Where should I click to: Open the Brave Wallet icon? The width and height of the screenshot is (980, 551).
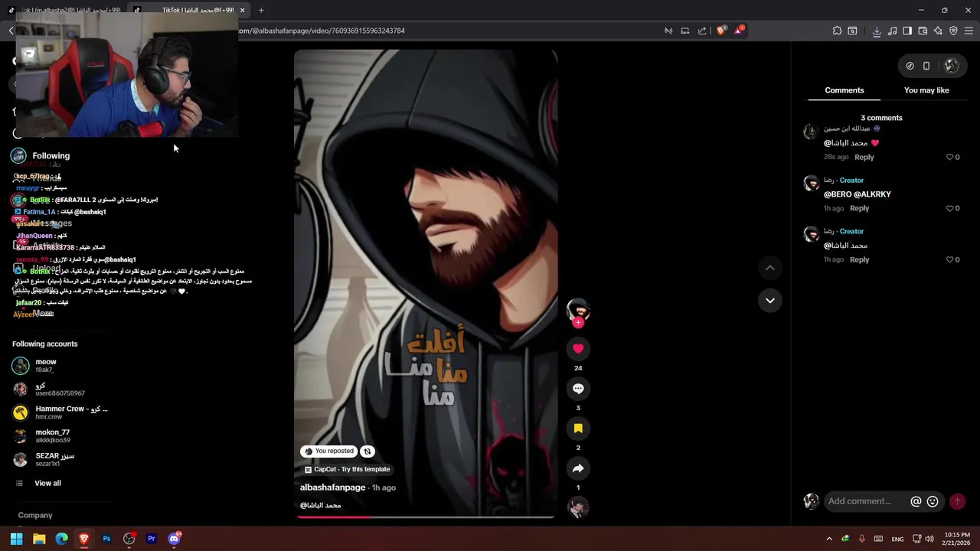tap(923, 31)
